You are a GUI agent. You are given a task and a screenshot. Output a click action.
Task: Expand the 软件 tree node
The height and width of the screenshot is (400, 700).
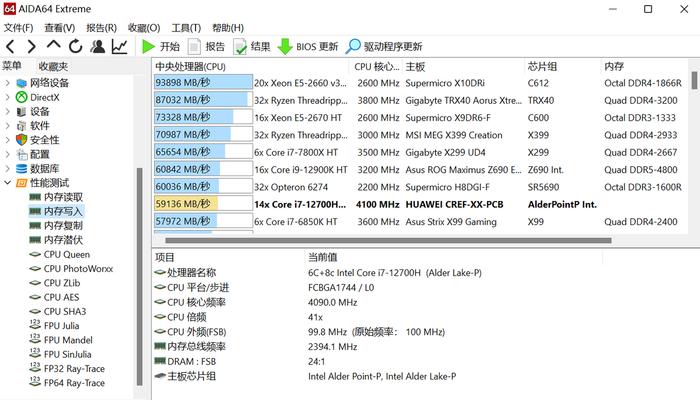[7, 125]
